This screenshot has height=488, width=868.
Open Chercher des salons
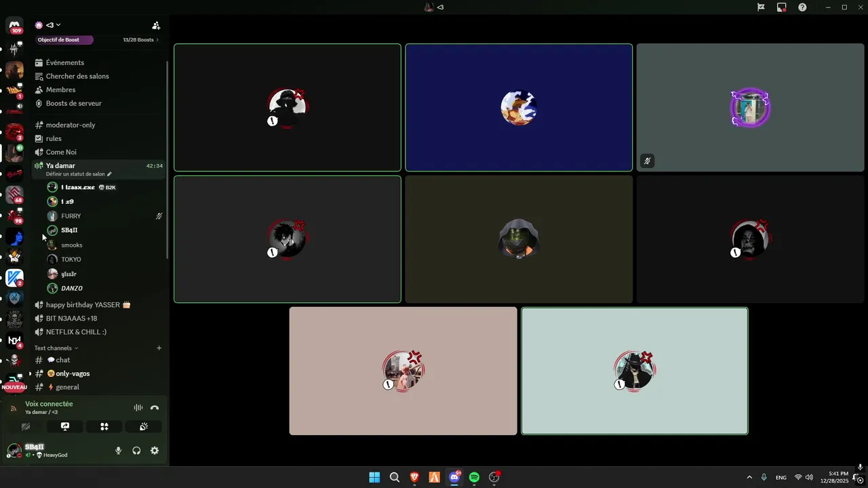pos(77,76)
